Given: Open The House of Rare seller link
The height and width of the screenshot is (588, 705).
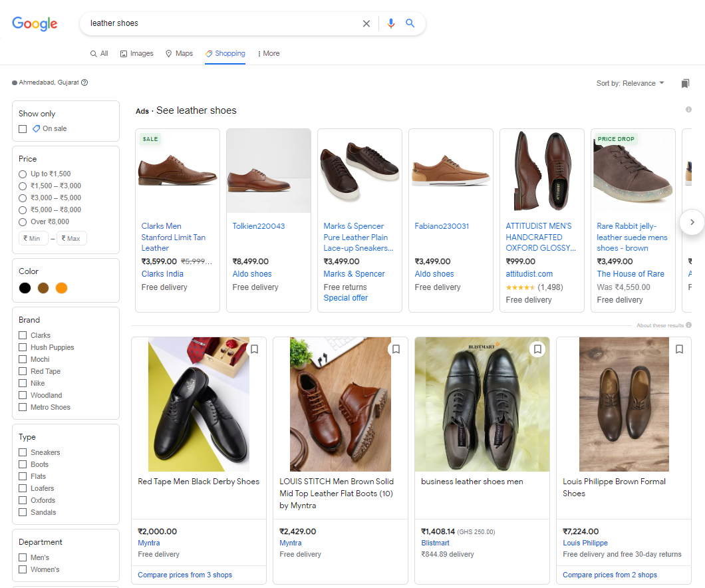Looking at the screenshot, I should click(631, 274).
